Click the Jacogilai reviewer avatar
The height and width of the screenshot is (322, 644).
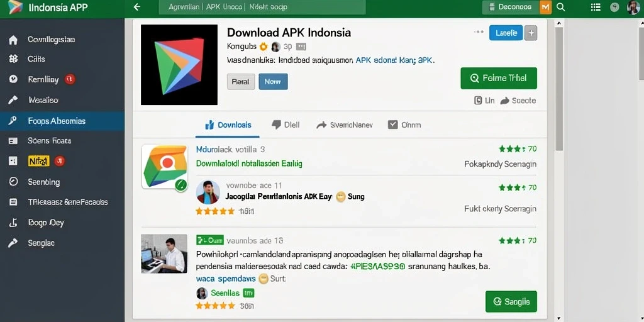click(208, 192)
